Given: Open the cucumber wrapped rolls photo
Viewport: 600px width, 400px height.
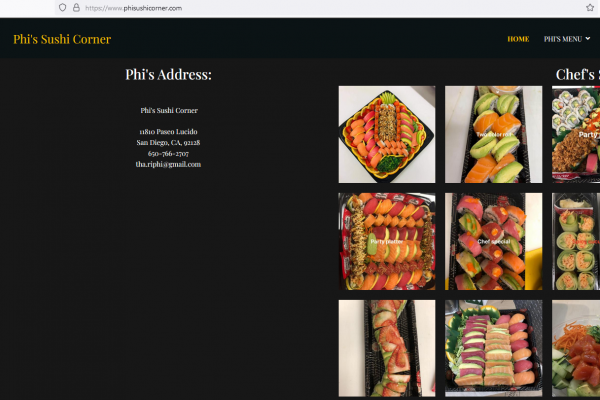Looking at the screenshot, I should [x=576, y=242].
